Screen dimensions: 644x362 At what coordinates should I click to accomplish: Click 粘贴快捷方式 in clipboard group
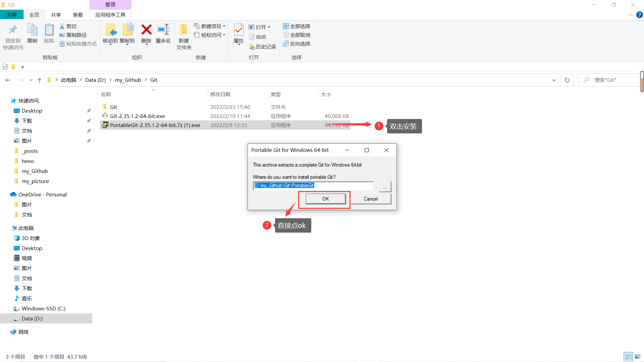[78, 44]
